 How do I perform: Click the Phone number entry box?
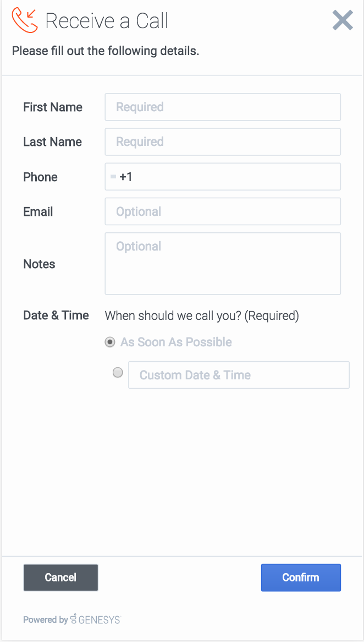click(x=231, y=176)
